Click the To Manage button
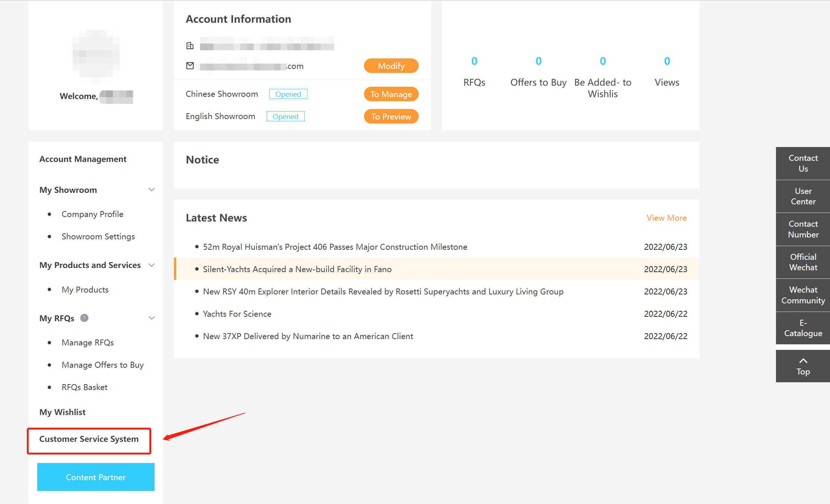The height and width of the screenshot is (504, 830). 391,94
